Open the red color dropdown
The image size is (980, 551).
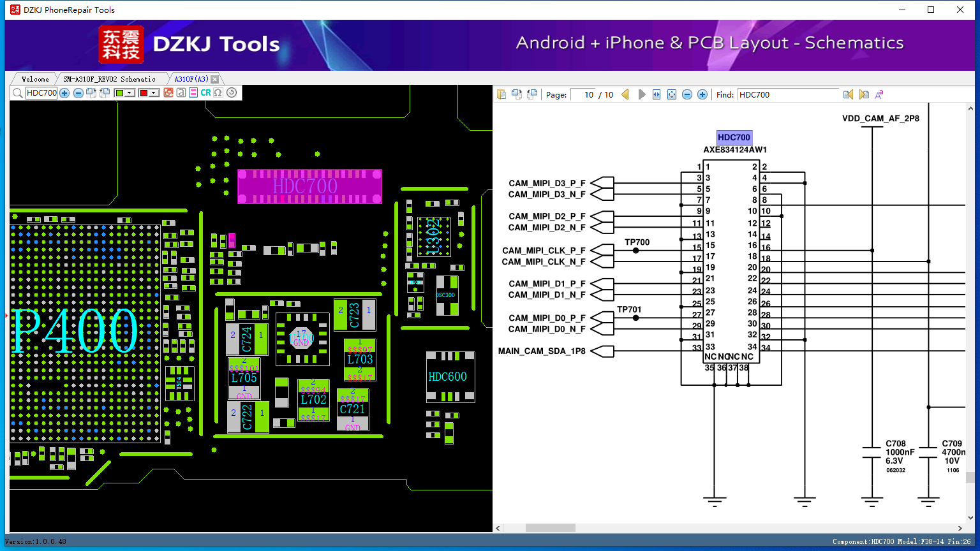point(154,93)
